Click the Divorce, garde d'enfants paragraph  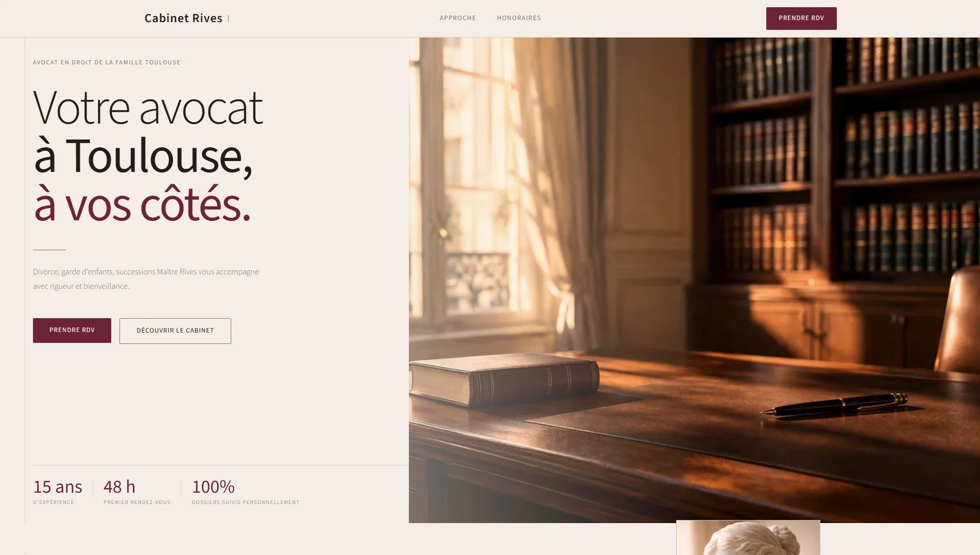click(x=146, y=279)
